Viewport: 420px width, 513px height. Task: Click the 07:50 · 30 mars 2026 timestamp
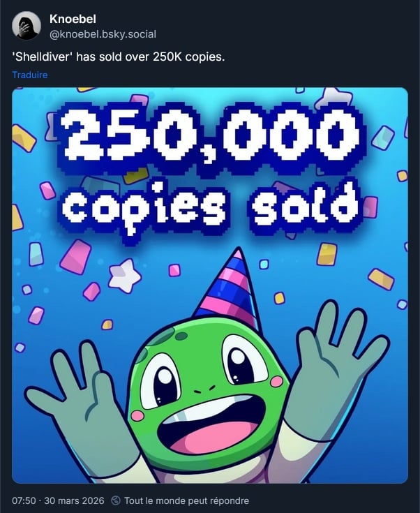[58, 501]
